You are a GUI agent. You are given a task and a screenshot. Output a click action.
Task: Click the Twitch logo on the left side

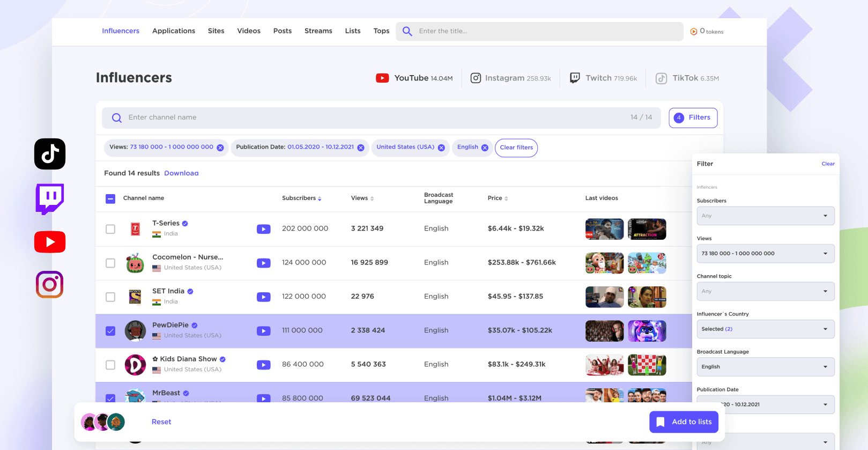tap(50, 199)
